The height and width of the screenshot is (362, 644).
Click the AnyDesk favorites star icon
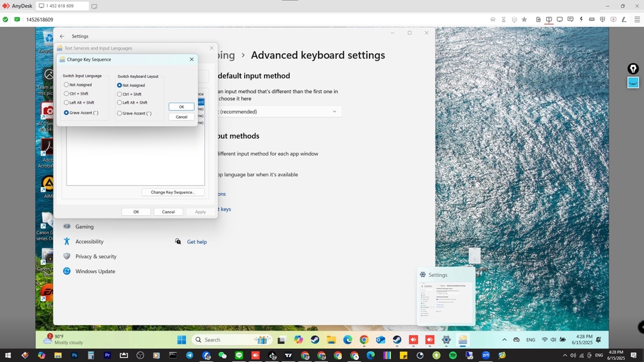pyautogui.click(x=524, y=19)
